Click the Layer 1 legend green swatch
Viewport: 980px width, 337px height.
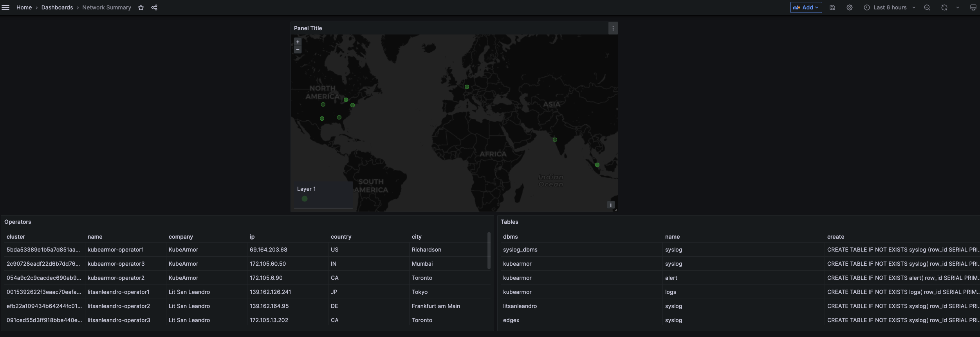click(x=305, y=199)
